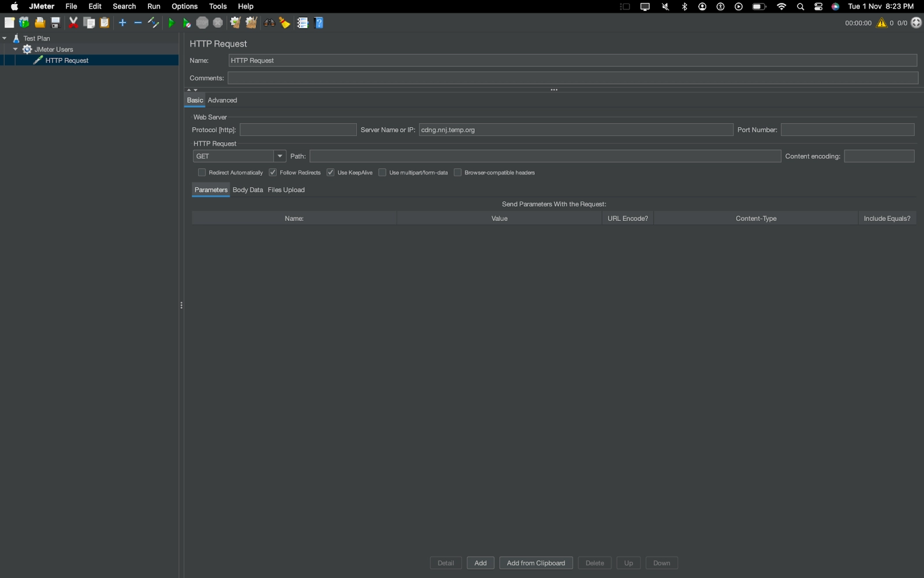
Task: Collapse the Test Plan tree node arrow
Action: pyautogui.click(x=5, y=38)
